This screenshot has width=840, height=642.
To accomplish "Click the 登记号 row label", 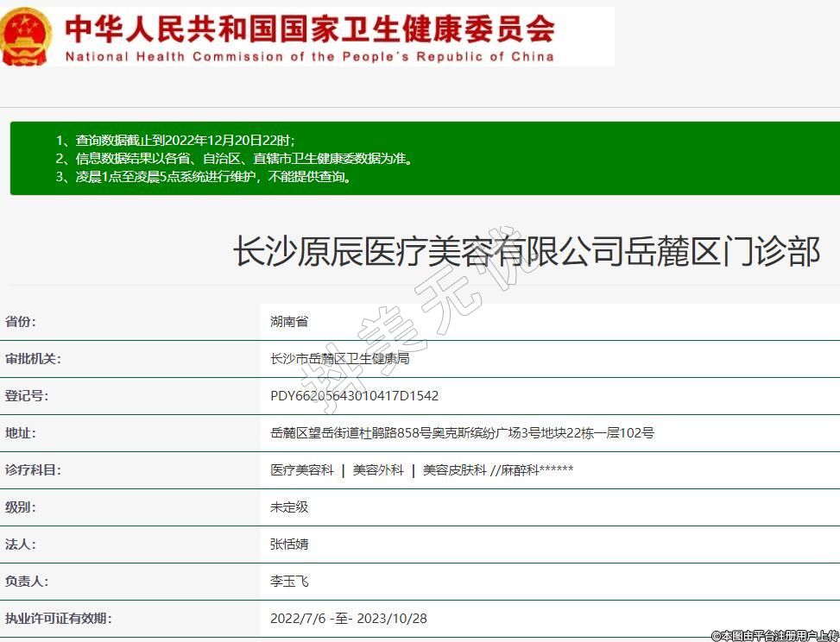I will point(27,396).
